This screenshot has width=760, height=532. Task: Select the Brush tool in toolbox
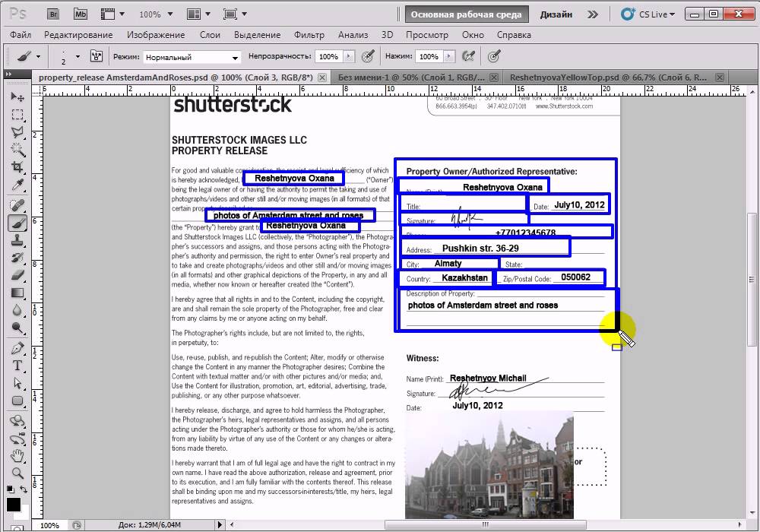tap(17, 223)
